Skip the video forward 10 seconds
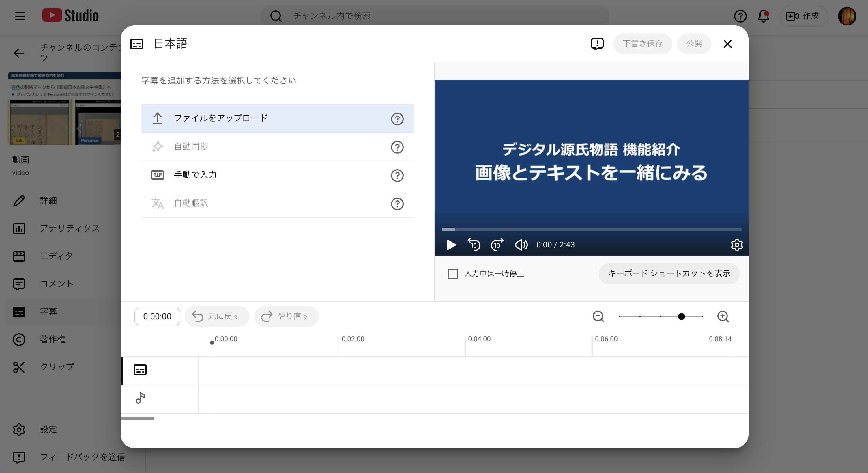 click(497, 245)
